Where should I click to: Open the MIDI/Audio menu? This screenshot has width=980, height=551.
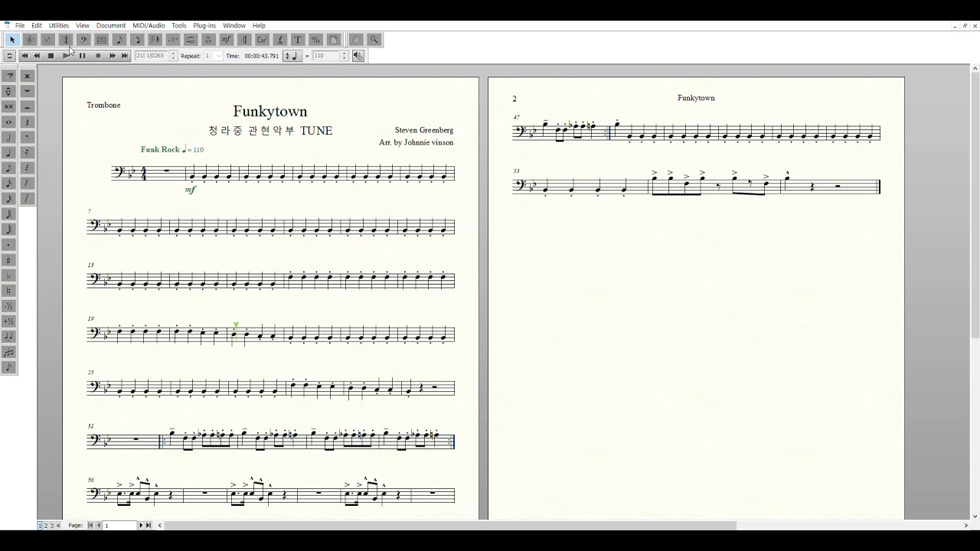tap(149, 25)
